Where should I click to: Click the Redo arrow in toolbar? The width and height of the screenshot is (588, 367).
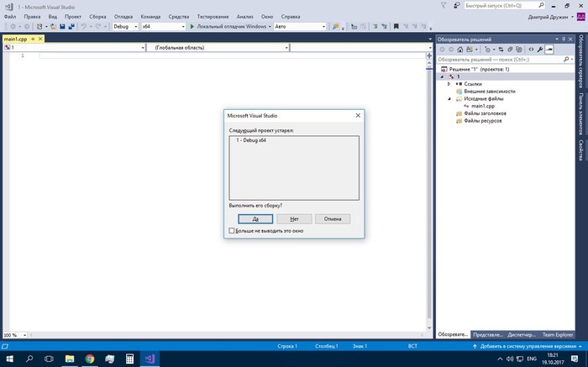(x=98, y=27)
